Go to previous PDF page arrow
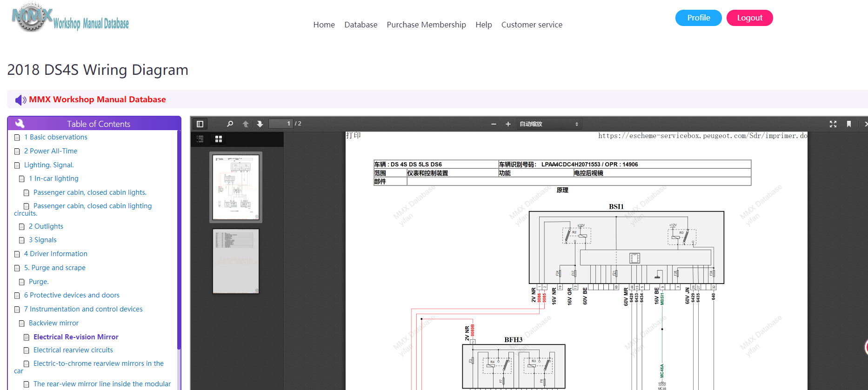 coord(246,124)
